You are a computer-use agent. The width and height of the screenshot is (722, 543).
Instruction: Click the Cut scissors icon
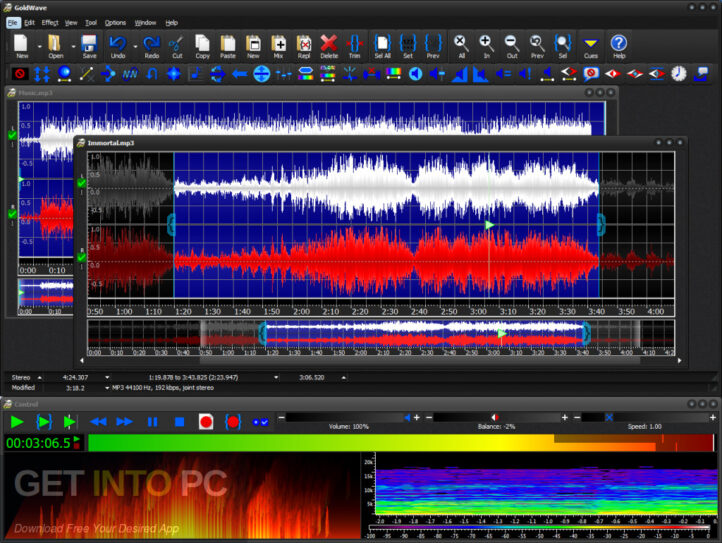coord(177,47)
